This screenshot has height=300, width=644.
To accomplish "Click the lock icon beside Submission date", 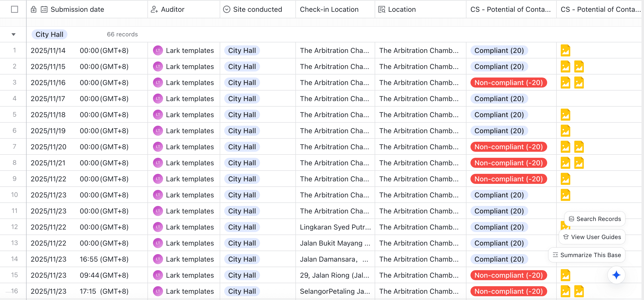I will coord(34,10).
